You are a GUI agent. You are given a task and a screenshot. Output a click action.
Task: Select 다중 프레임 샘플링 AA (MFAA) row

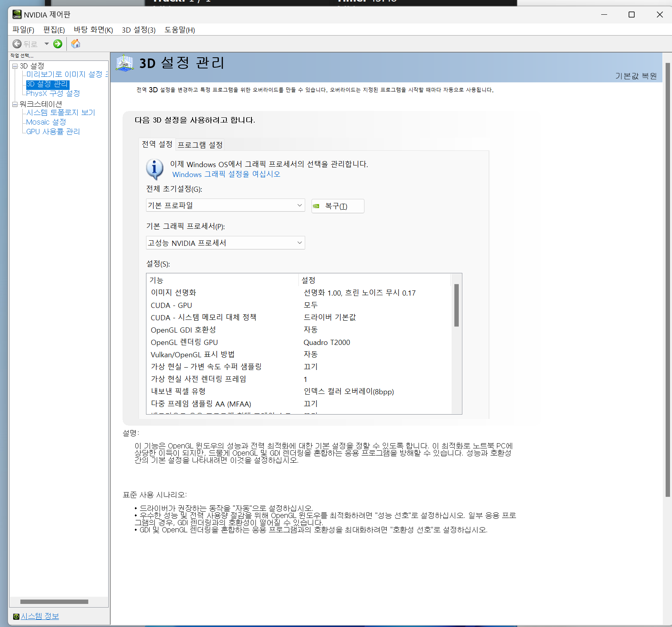(299, 404)
